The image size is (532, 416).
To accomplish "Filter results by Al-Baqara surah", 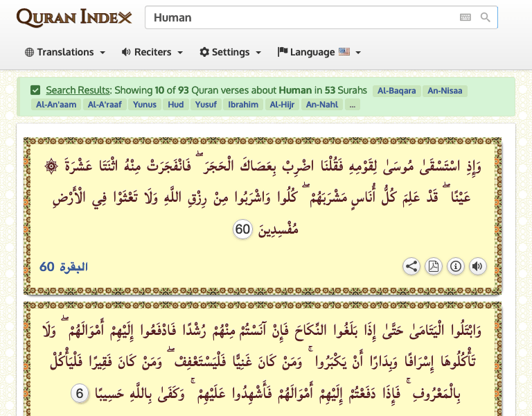I will (396, 90).
